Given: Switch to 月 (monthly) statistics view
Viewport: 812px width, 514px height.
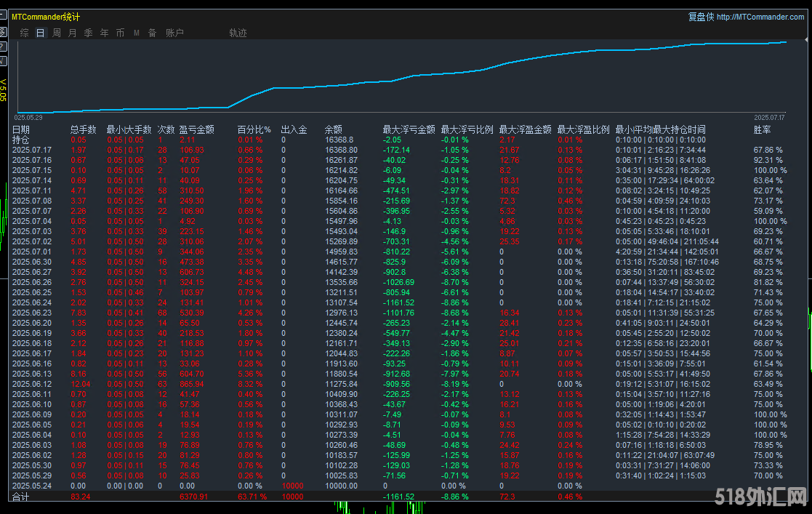Looking at the screenshot, I should [x=73, y=33].
